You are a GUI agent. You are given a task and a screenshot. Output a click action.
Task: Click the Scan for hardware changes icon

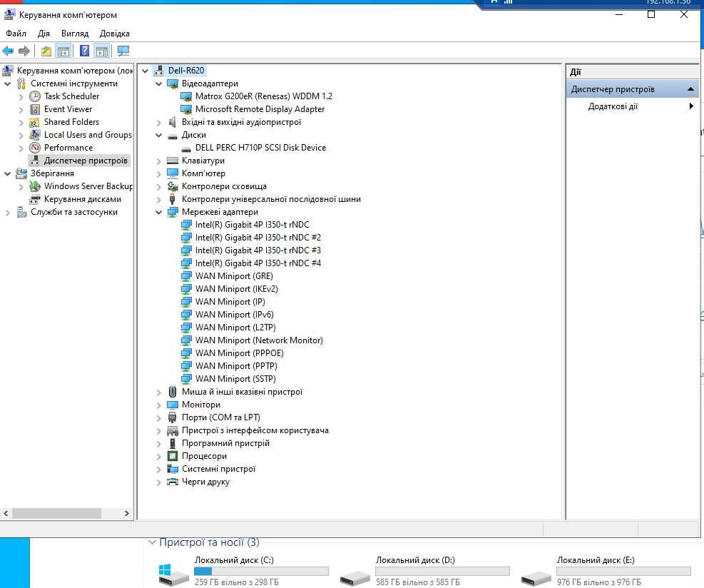tap(123, 51)
